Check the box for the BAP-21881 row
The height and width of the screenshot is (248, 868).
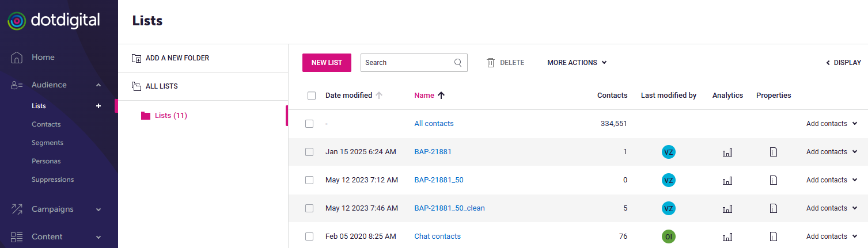309,152
